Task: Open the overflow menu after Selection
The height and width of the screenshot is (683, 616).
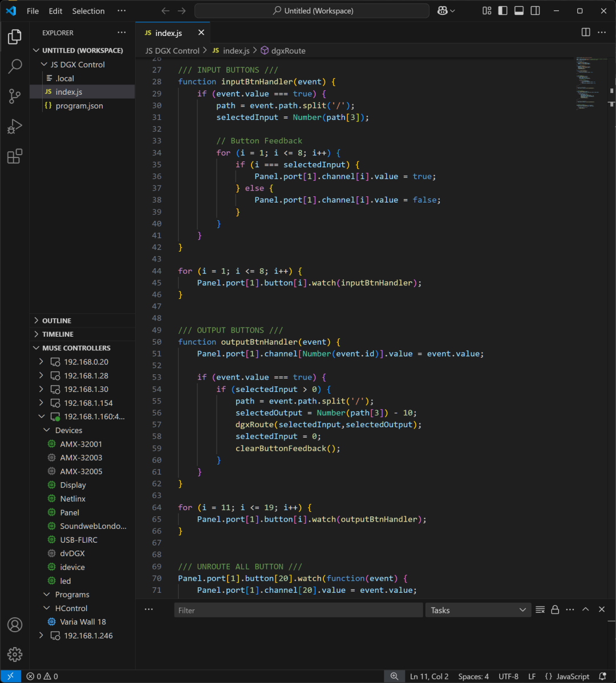Action: pyautogui.click(x=121, y=11)
